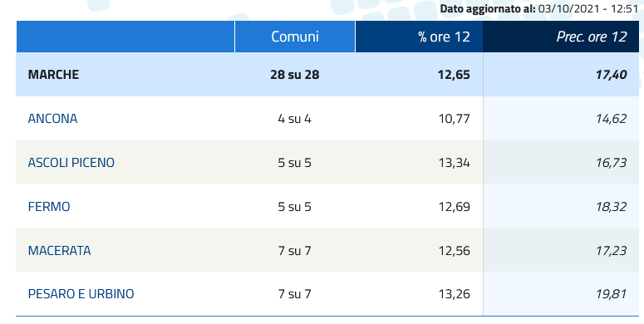Click Ascoli Piceno's turnout value 13,34
The height and width of the screenshot is (324, 644).
[454, 163]
